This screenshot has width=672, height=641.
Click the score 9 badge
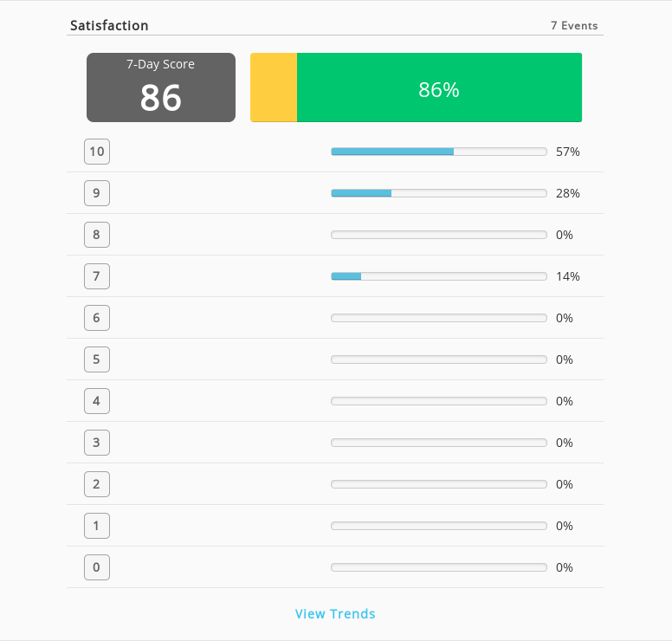[x=97, y=193]
